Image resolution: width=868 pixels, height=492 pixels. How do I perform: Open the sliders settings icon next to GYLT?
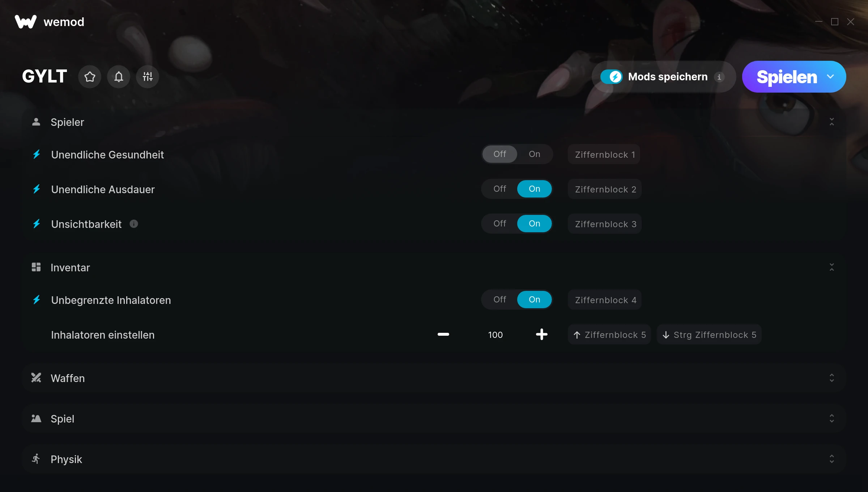[x=148, y=77]
